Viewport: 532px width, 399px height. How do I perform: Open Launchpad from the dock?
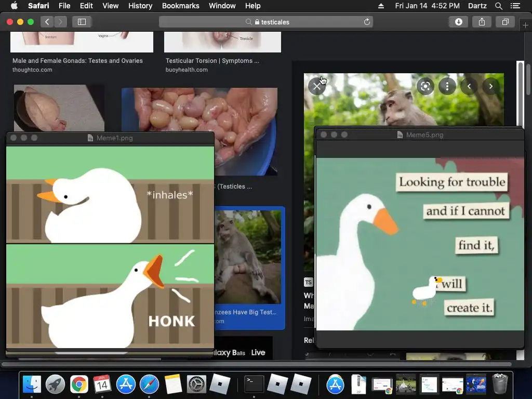pyautogui.click(x=55, y=384)
